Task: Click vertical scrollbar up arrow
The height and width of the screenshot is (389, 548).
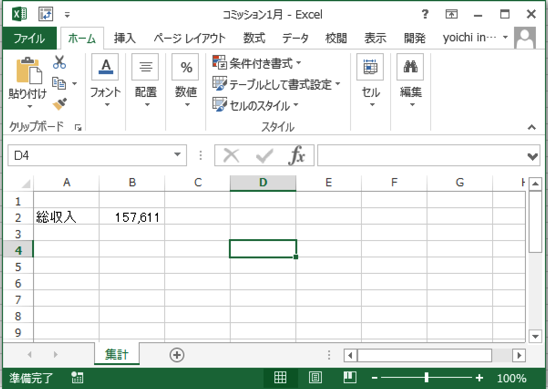Action: click(x=535, y=184)
